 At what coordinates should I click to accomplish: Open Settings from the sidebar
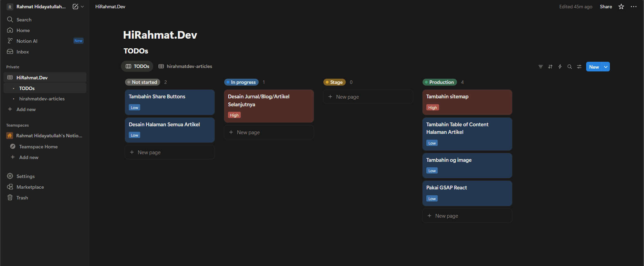tap(25, 176)
